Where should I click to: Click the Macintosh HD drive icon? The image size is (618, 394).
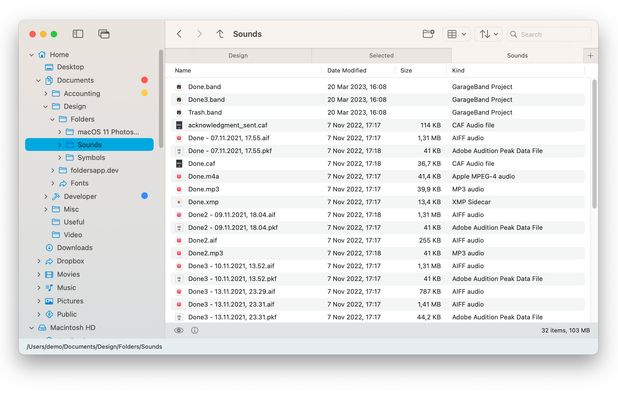coord(42,328)
